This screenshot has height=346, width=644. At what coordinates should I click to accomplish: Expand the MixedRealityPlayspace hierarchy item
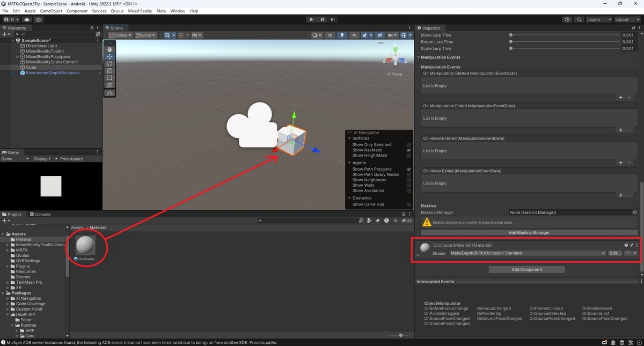(18, 56)
